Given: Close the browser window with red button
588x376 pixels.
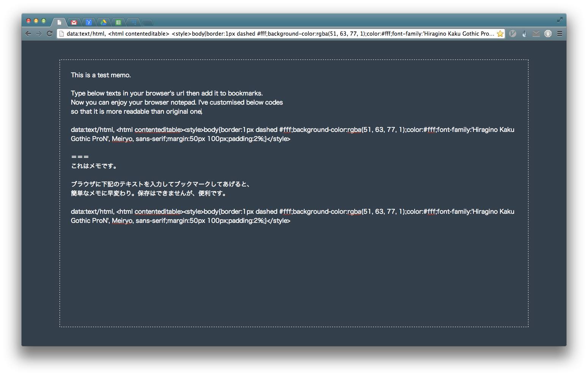Looking at the screenshot, I should [x=28, y=21].
